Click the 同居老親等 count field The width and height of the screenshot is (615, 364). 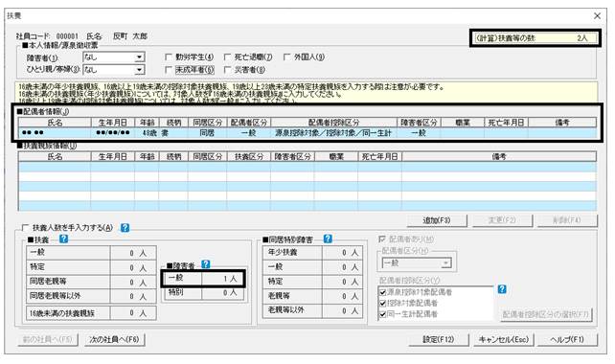[133, 282]
